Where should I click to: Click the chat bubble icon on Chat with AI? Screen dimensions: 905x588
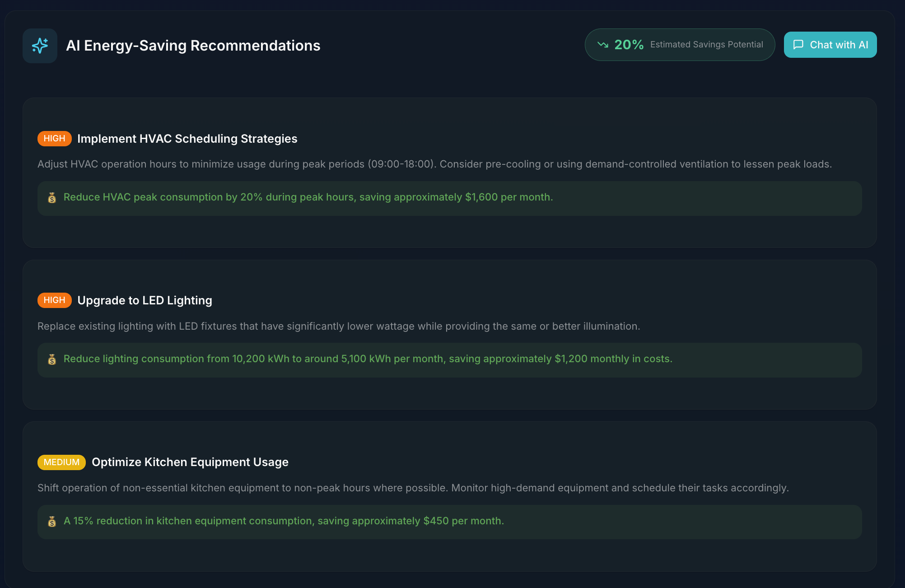[799, 45]
